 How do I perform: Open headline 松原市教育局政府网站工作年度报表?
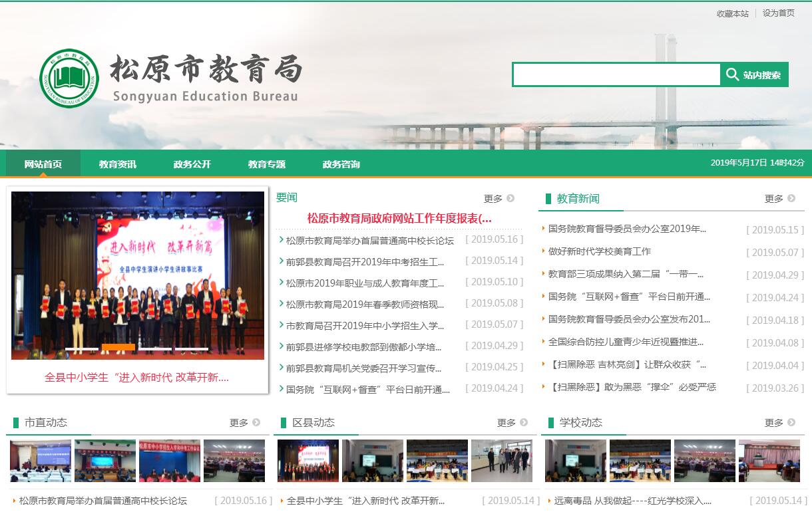tap(399, 218)
